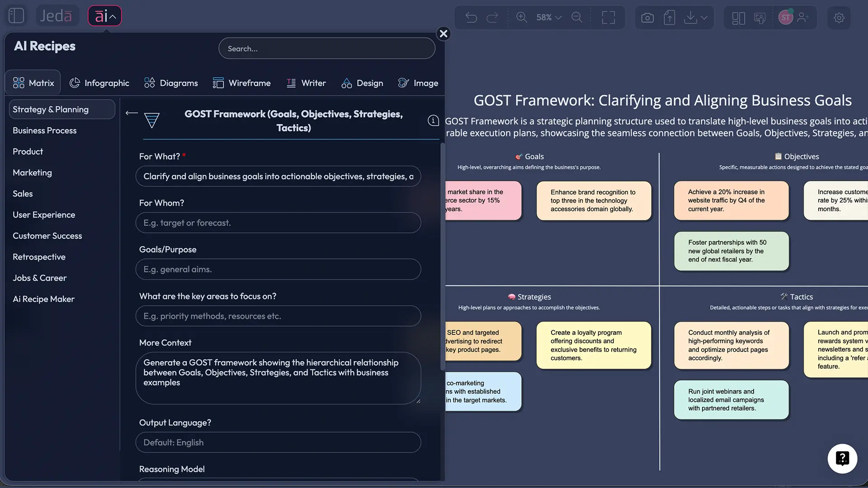This screenshot has width=868, height=488.
Task: Select the undo icon
Action: [x=471, y=17]
